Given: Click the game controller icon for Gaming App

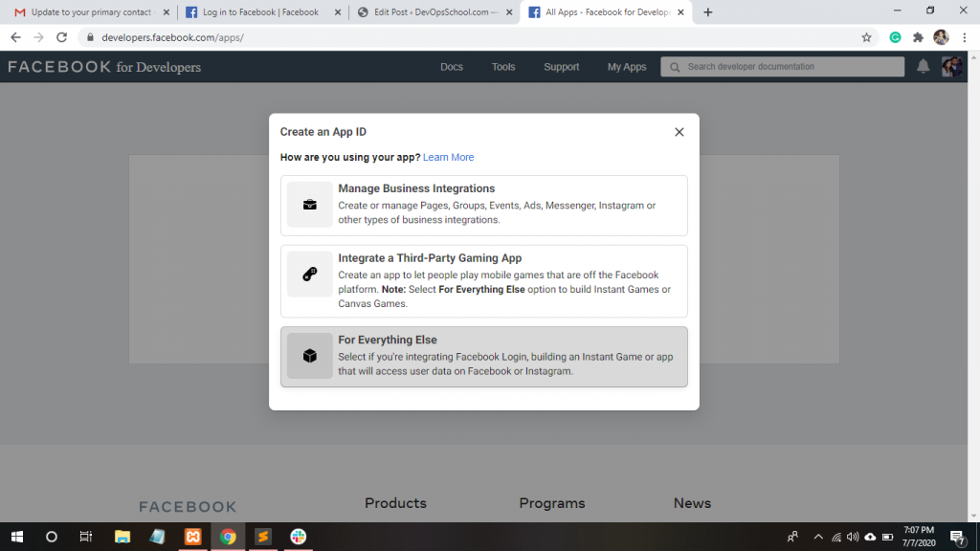Looking at the screenshot, I should pyautogui.click(x=309, y=274).
